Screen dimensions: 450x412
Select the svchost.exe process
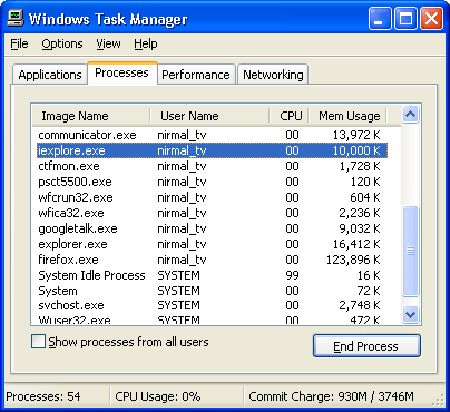(212, 305)
